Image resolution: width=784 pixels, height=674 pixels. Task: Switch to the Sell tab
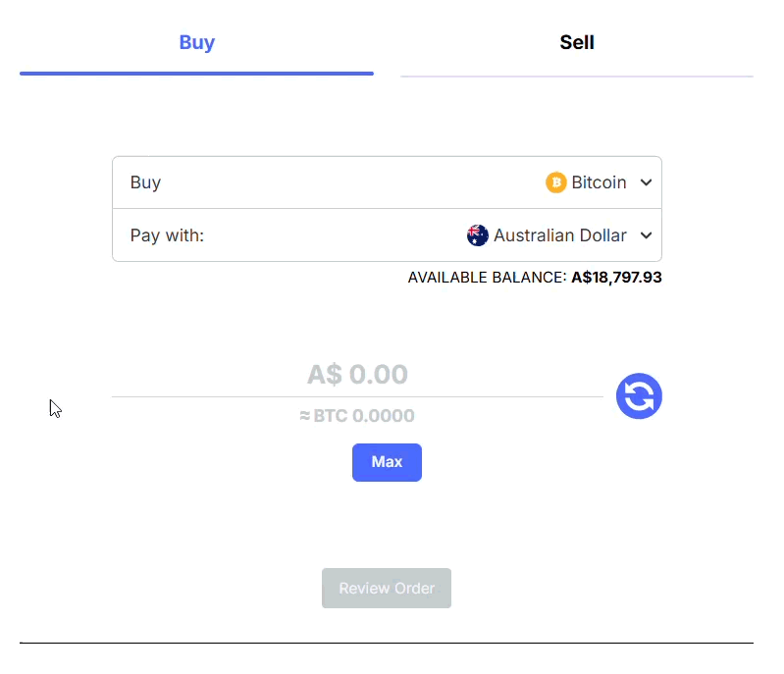[577, 42]
